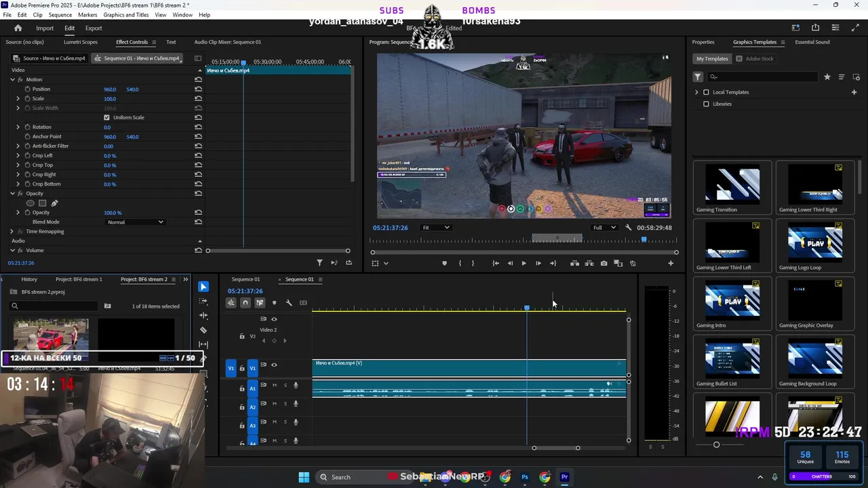
Task: Open the Sequence menu
Action: [60, 15]
